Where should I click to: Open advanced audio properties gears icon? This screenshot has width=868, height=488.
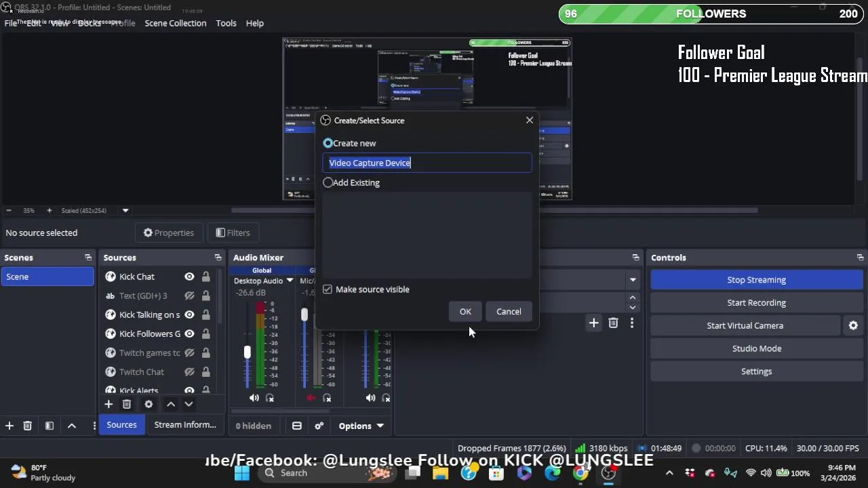point(319,426)
